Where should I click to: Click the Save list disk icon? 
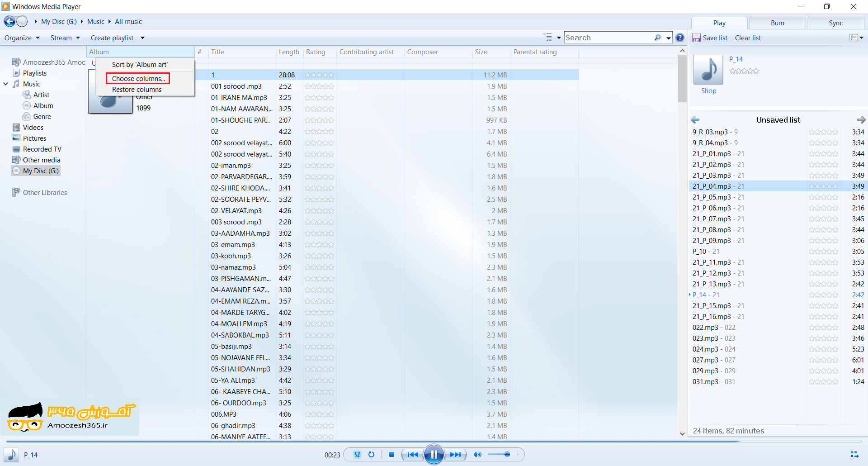tap(696, 38)
